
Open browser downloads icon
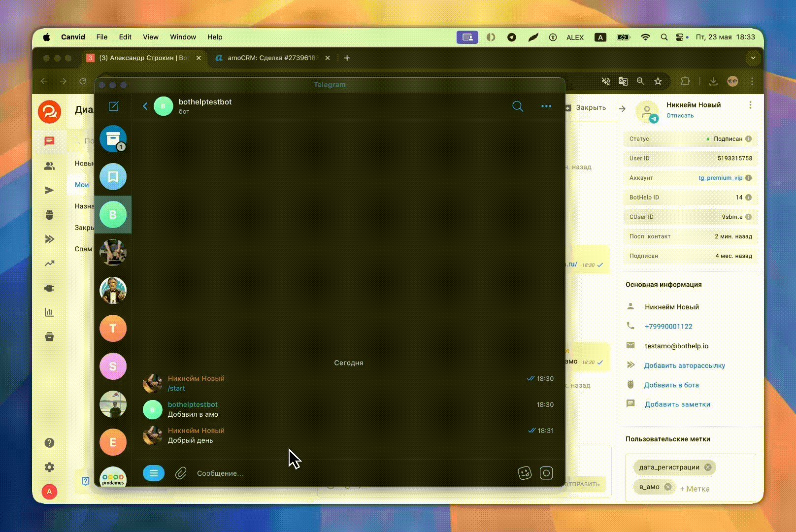[x=713, y=81]
